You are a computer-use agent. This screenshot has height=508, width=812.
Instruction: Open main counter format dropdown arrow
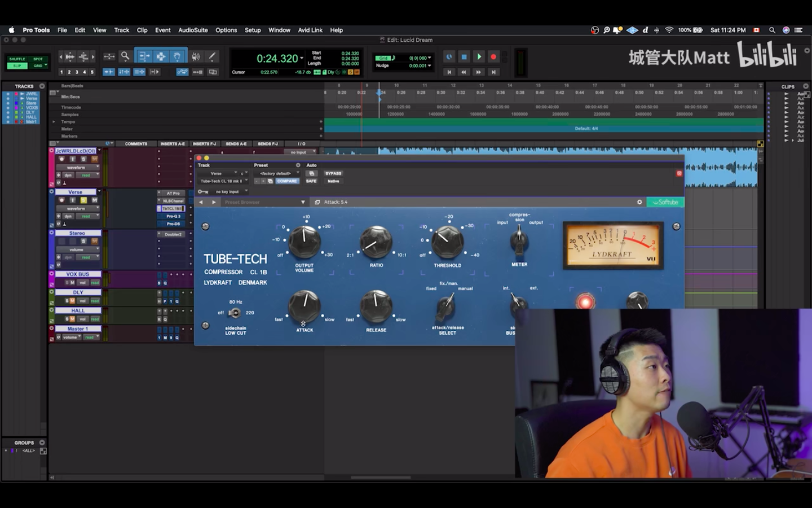pyautogui.click(x=302, y=58)
